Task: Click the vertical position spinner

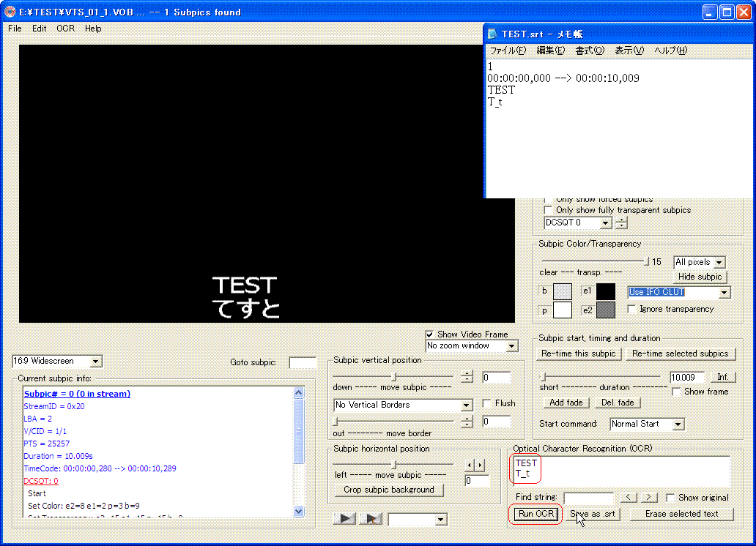Action: [x=467, y=377]
